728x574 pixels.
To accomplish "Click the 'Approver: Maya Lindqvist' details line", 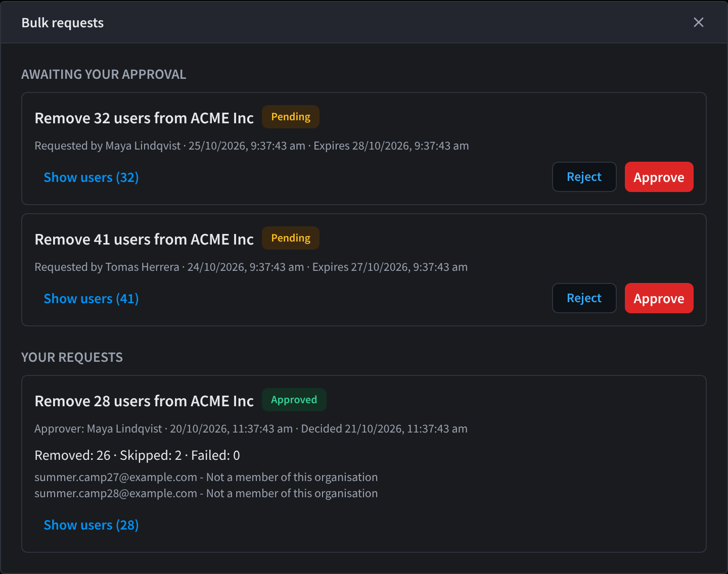I will (x=251, y=429).
